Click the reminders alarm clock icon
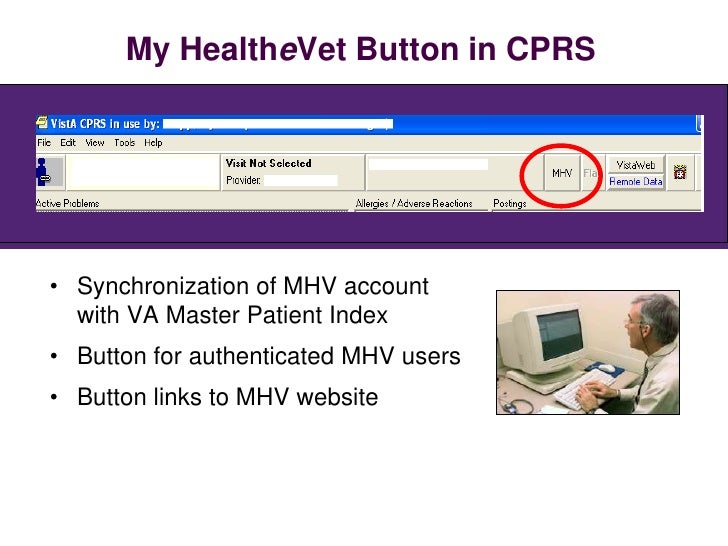 (680, 172)
